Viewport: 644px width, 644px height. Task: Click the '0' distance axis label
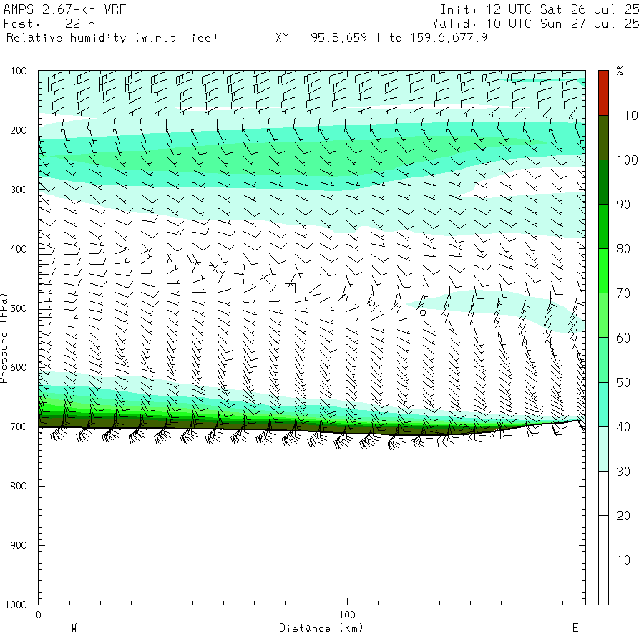(x=39, y=615)
